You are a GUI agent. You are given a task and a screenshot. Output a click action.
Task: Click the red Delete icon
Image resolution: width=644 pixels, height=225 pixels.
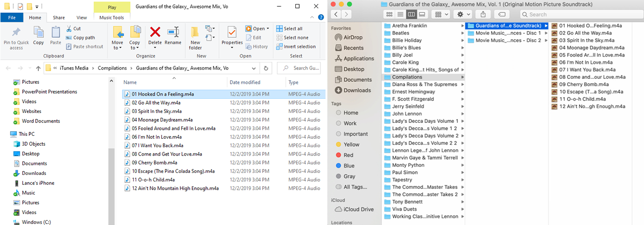(x=155, y=32)
